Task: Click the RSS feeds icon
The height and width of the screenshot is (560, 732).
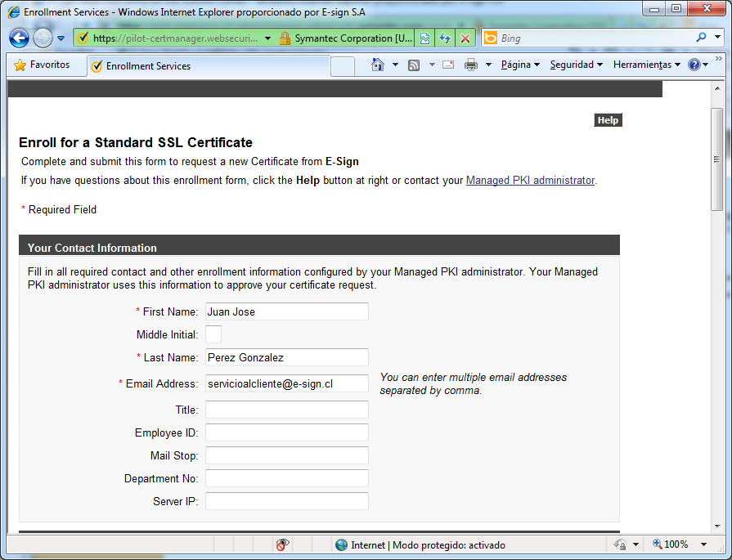Action: [414, 65]
